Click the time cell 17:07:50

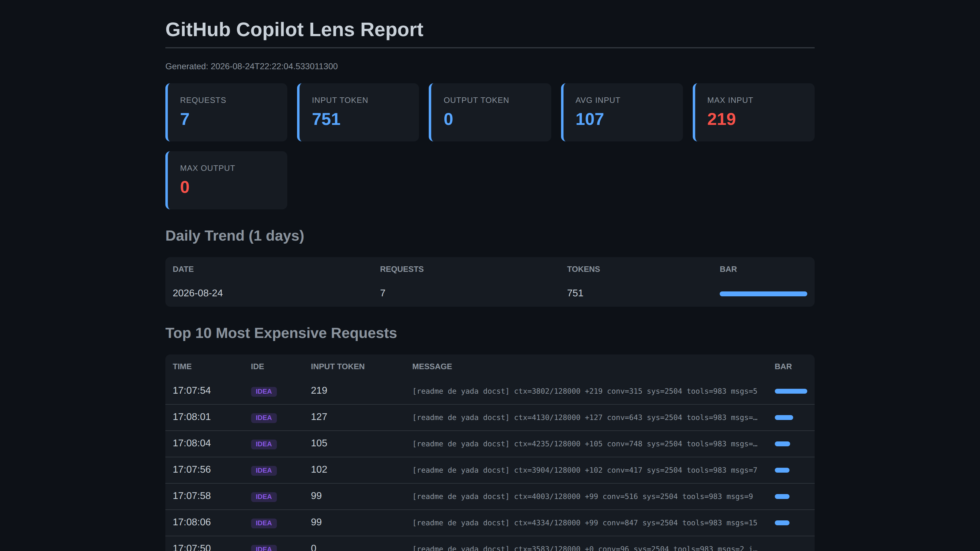(191, 547)
